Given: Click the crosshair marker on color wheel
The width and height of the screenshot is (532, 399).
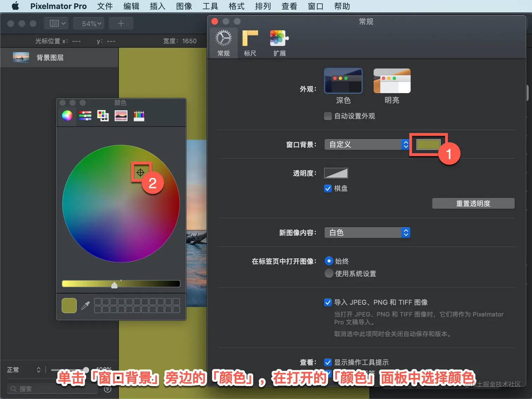Looking at the screenshot, I should 140,173.
